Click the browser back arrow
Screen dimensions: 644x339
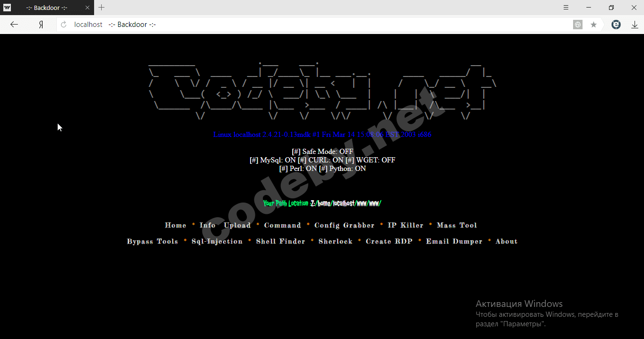tap(14, 25)
